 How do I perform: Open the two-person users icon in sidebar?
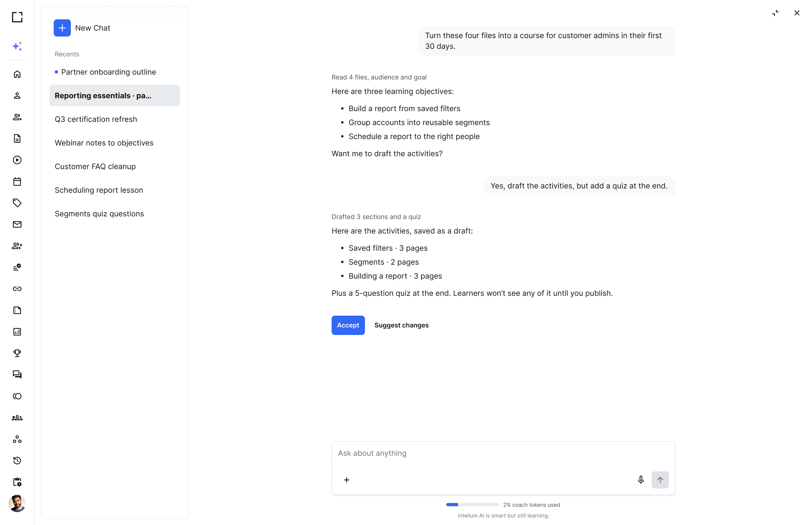point(17,117)
